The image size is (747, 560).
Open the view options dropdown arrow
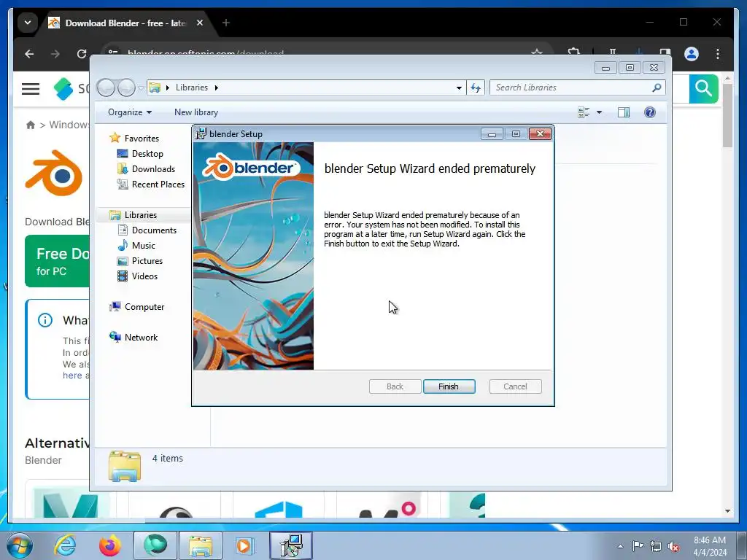pos(600,112)
